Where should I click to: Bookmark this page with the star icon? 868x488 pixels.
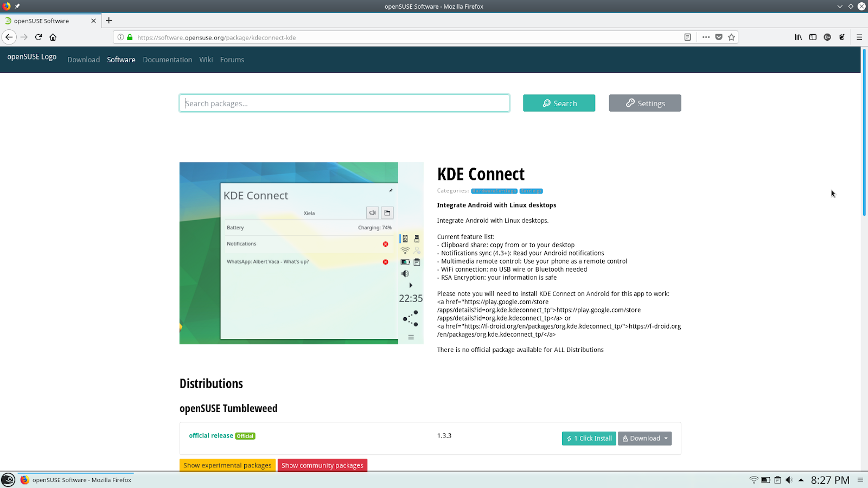tap(731, 37)
